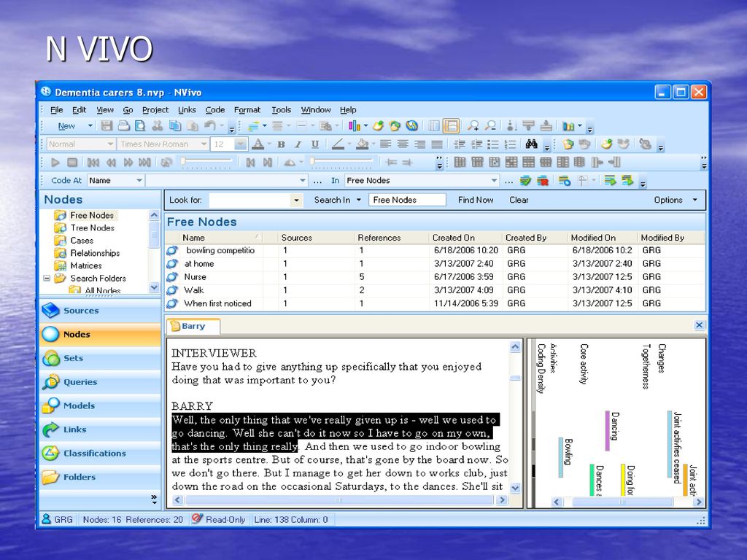Click the Free Nodes folder icon
This screenshot has width=747, height=560.
click(x=60, y=215)
